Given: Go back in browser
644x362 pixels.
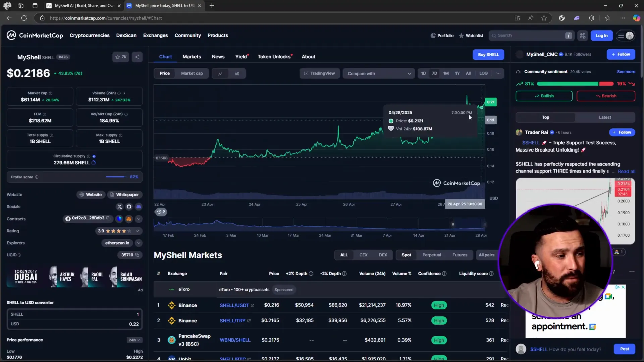Looking at the screenshot, I should coord(9,18).
